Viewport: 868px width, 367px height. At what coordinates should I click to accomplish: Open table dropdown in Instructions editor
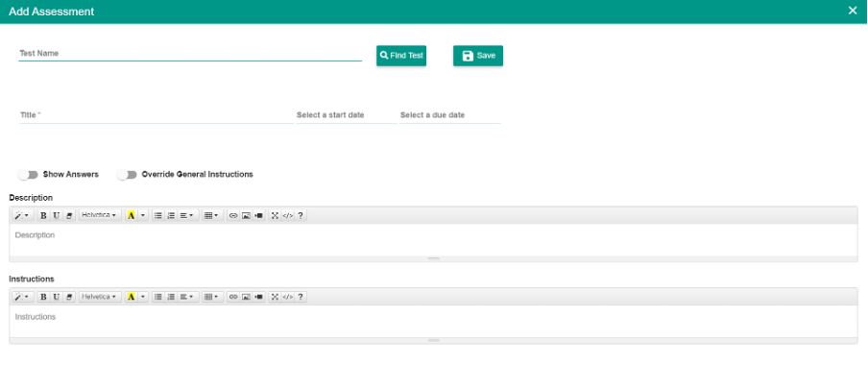pos(212,297)
